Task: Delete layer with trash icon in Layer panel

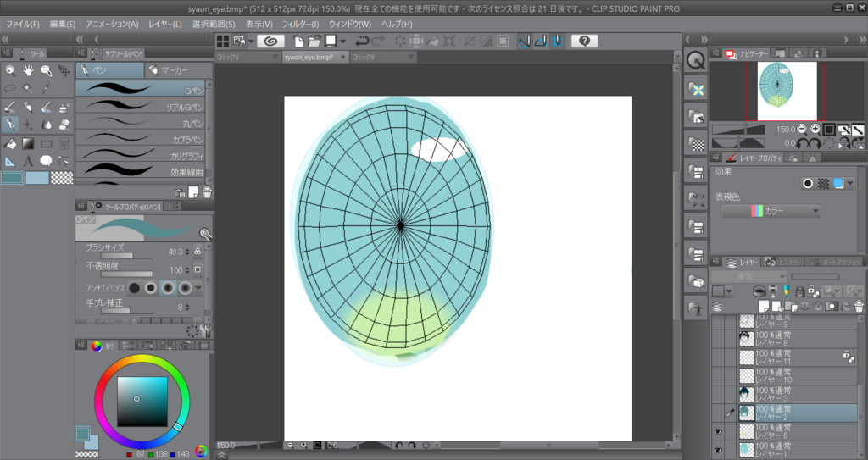Action: pyautogui.click(x=859, y=306)
